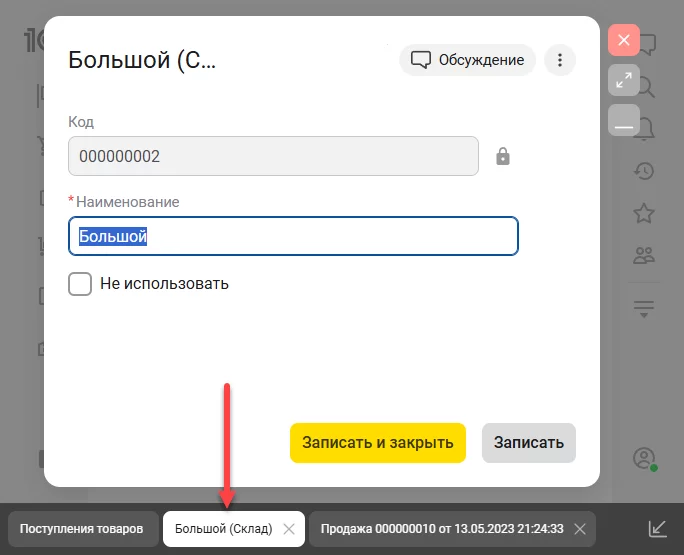Click the Наименование text field

pos(293,237)
